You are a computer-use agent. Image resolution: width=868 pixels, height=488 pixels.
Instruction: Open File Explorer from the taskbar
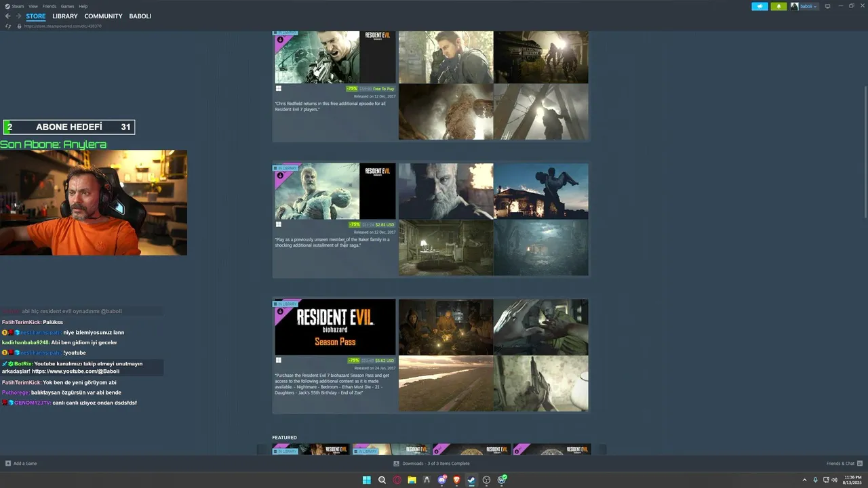coord(412,480)
